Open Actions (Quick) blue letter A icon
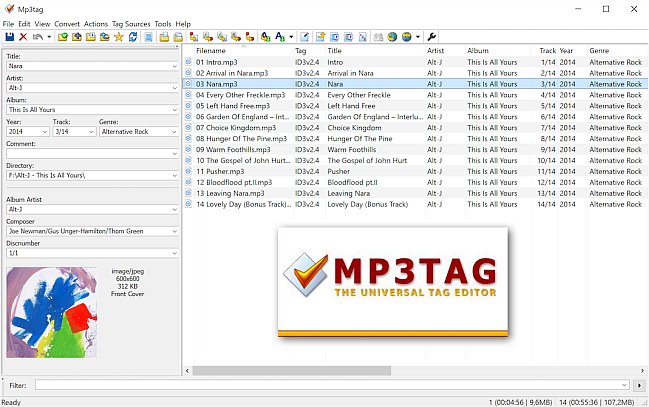 280,37
